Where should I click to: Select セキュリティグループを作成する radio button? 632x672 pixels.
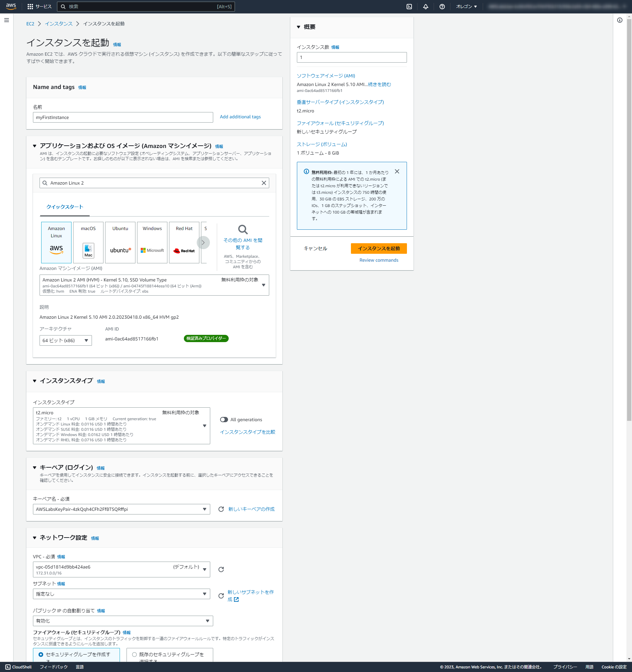pos(41,654)
